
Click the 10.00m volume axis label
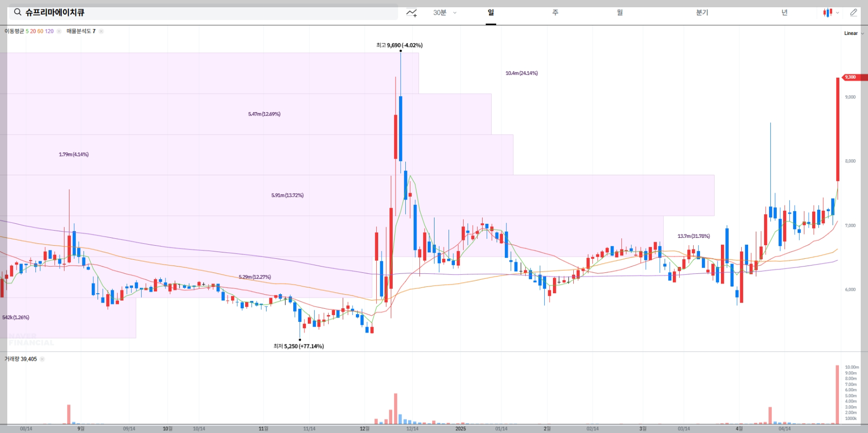tap(851, 367)
